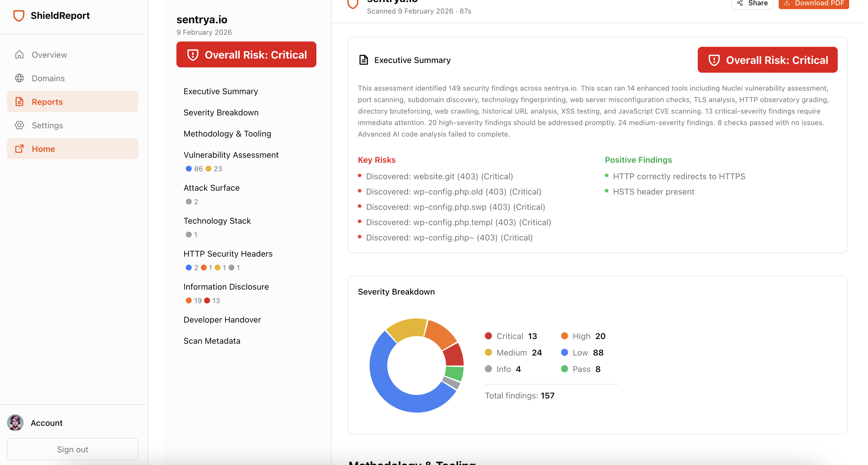Click the Executive Summary document icon

pyautogui.click(x=363, y=60)
